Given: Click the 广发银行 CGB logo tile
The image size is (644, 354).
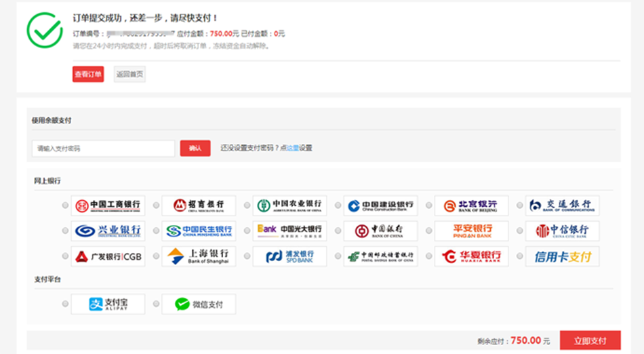Looking at the screenshot, I should pos(108,256).
